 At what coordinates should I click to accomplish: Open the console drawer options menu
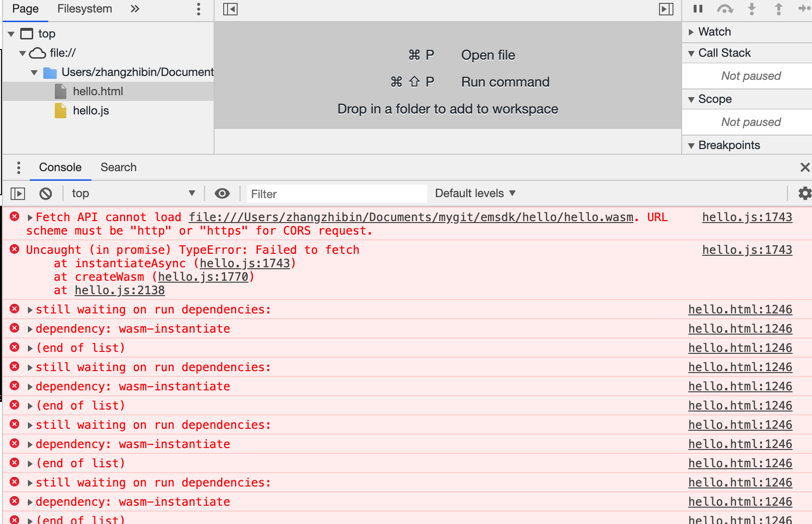tap(18, 167)
